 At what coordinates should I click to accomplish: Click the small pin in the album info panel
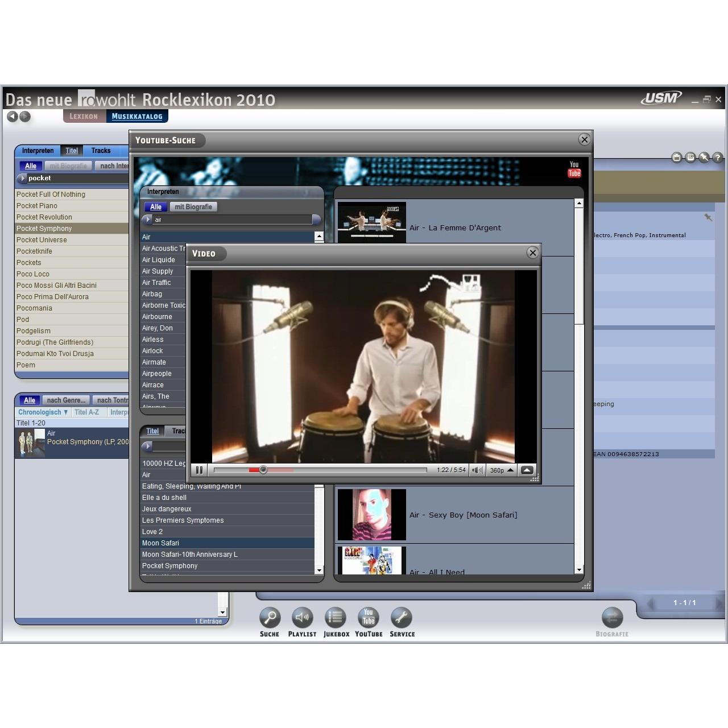[x=708, y=217]
